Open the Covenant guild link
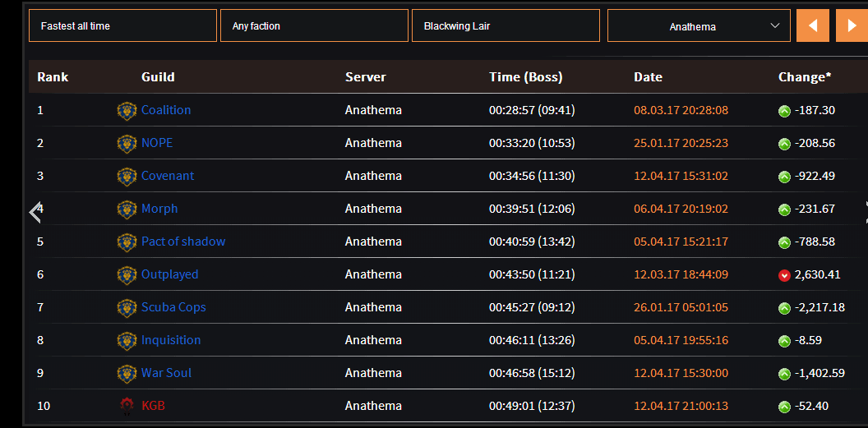Image resolution: width=868 pixels, height=428 pixels. pos(168,176)
